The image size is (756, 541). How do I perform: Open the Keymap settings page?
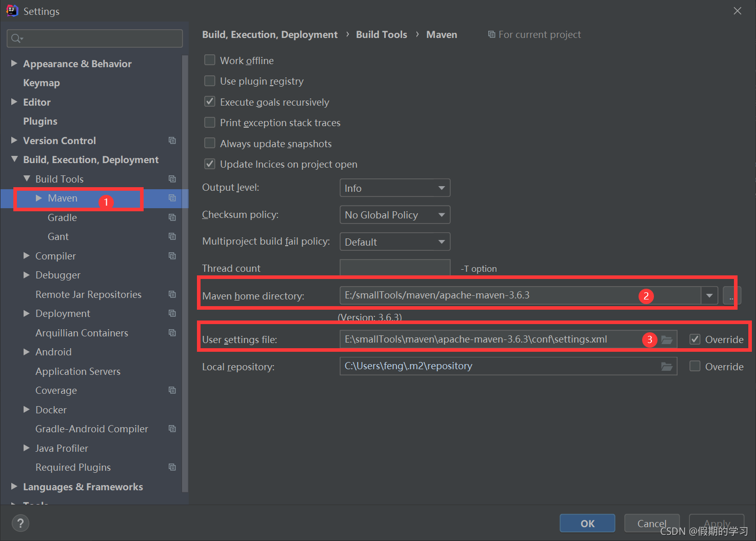coord(42,83)
